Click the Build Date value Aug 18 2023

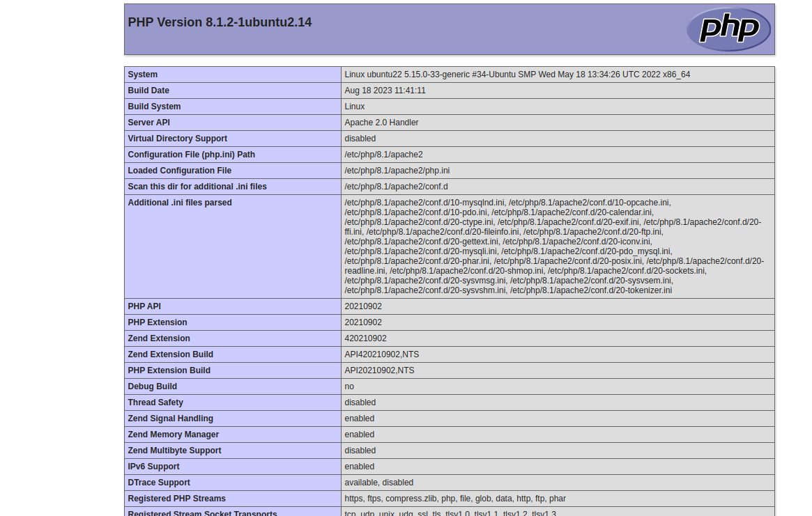tap(385, 91)
